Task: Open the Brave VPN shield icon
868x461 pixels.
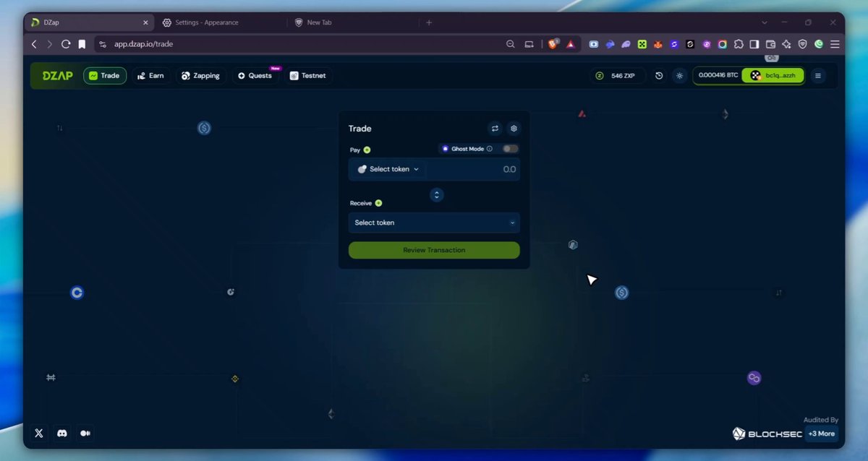Action: [x=802, y=44]
